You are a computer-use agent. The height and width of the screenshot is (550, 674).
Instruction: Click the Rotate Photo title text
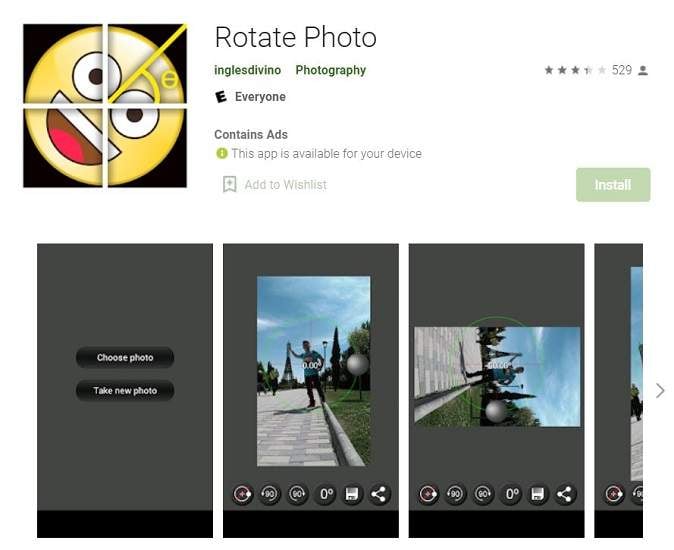pyautogui.click(x=296, y=37)
